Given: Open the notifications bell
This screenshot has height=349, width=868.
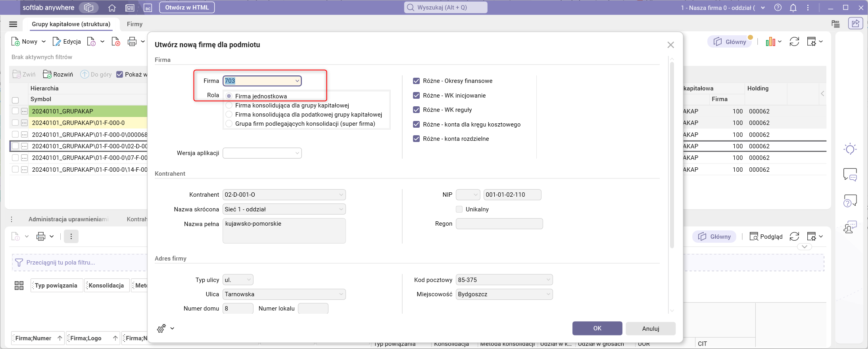Looking at the screenshot, I should 793,8.
